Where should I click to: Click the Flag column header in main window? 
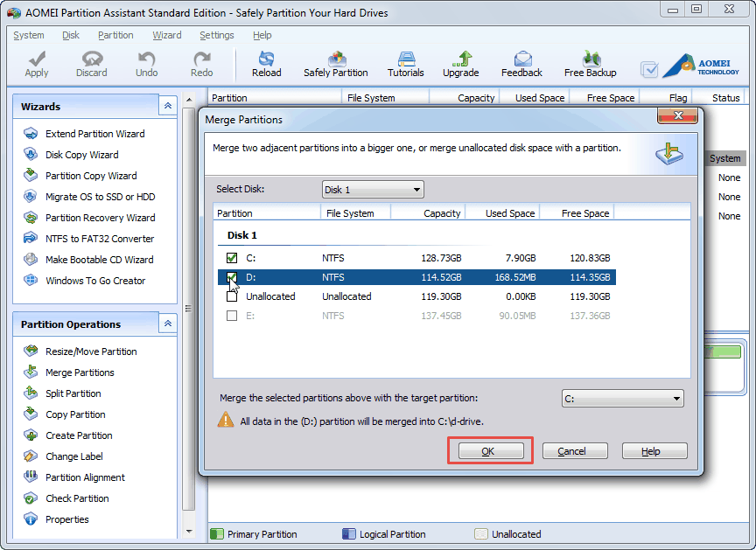coord(665,98)
